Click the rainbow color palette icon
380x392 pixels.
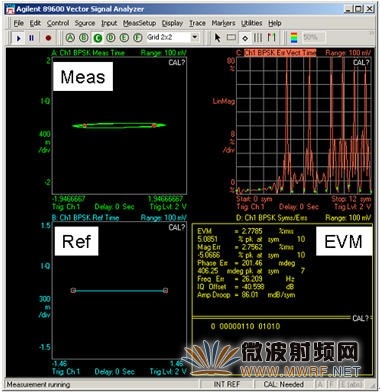coord(294,38)
